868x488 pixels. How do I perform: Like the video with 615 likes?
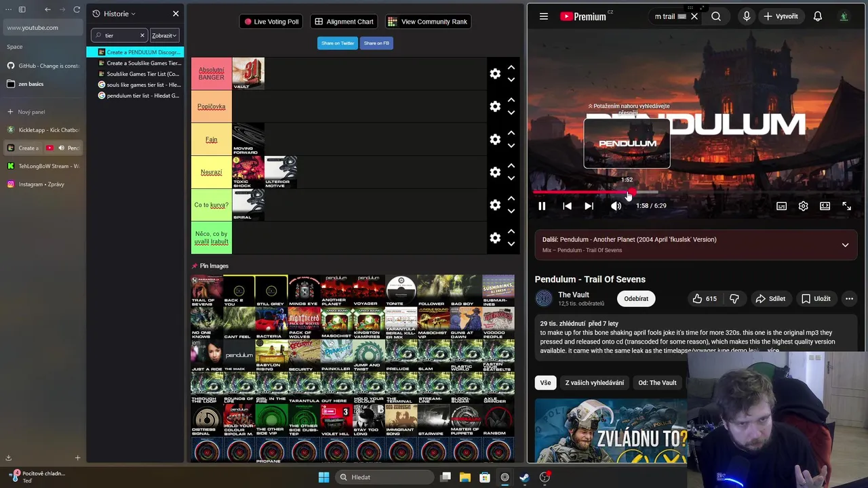[x=704, y=299]
